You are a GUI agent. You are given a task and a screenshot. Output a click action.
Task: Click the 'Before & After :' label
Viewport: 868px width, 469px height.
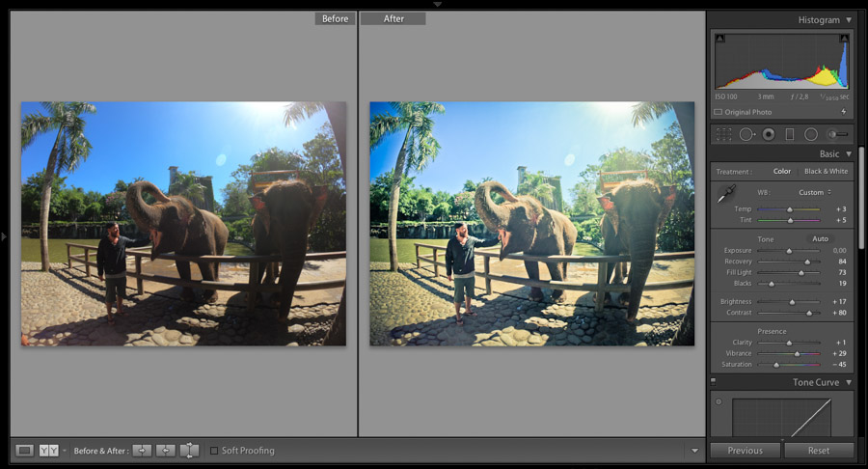pos(100,451)
